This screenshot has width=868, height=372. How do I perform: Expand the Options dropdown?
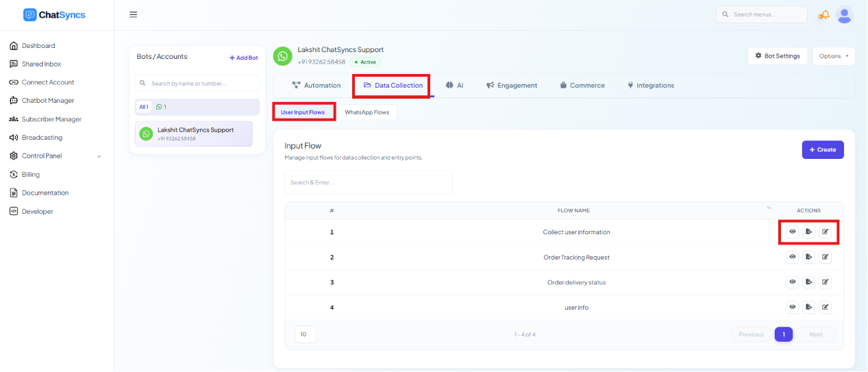834,56
